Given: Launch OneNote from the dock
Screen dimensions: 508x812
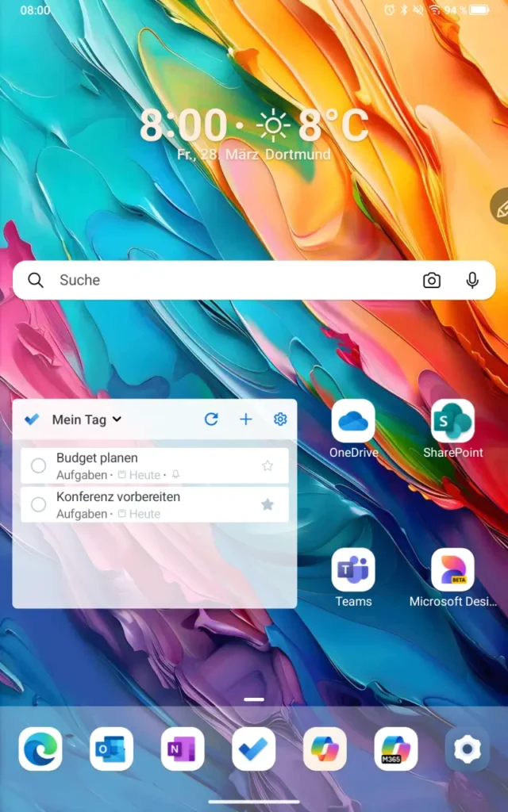Looking at the screenshot, I should pos(183,749).
